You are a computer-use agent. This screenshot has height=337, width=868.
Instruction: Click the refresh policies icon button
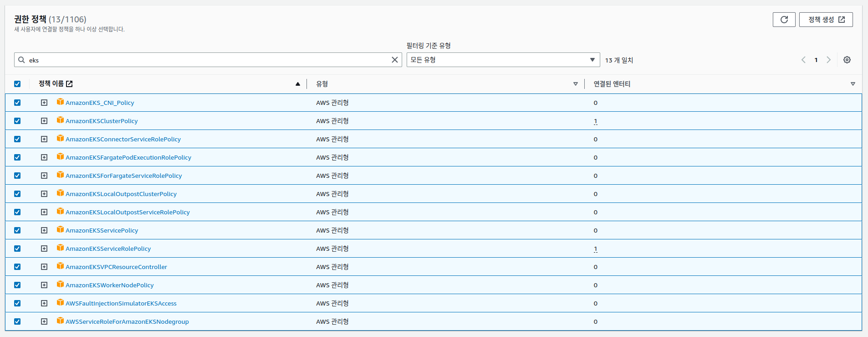pyautogui.click(x=784, y=20)
